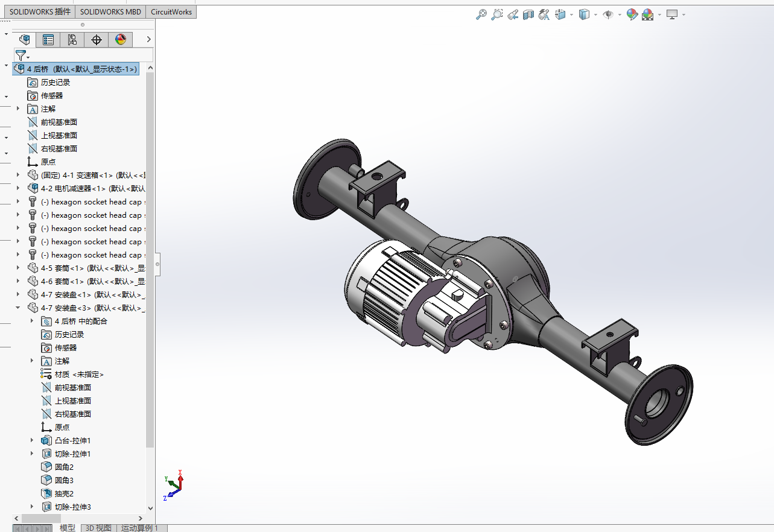Click the Edit Appearance color ball icon
This screenshot has width=774, height=532.
pos(632,14)
